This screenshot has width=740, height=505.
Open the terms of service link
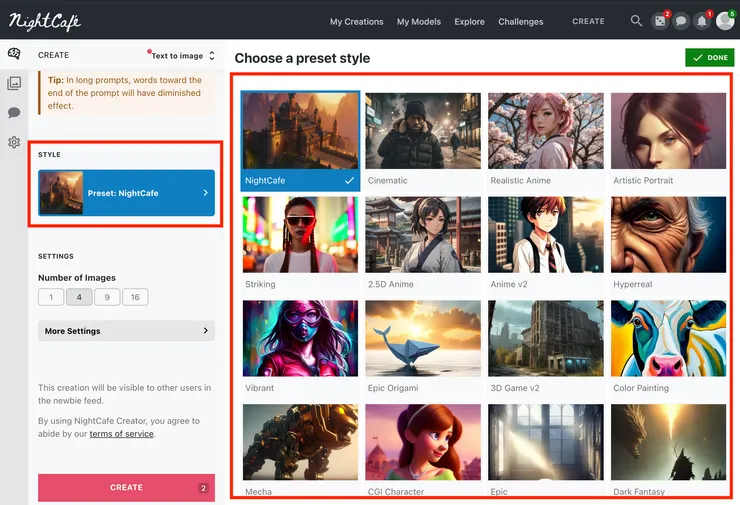coord(121,434)
